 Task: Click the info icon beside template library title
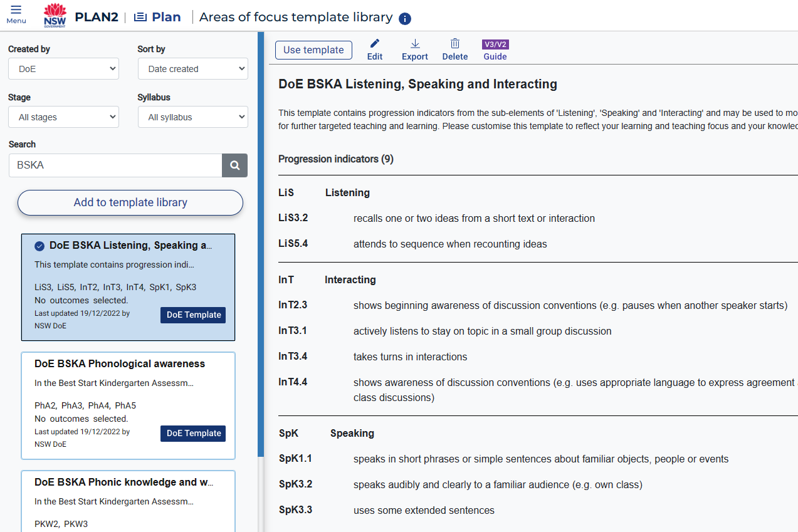(x=405, y=19)
